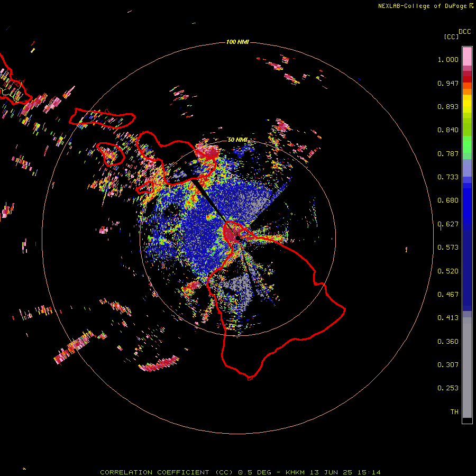Click the [CC] units label
This screenshot has width=476, height=476.
click(452, 36)
